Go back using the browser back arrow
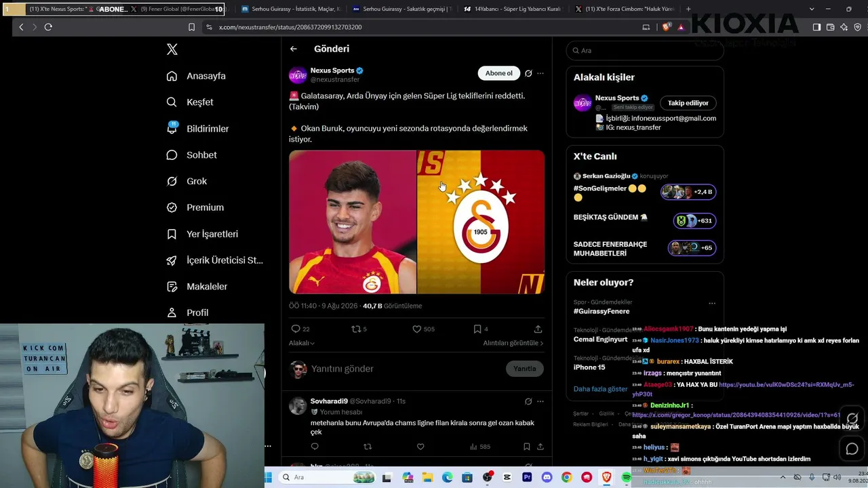Screen dimensions: 868x488 [x=21, y=27]
